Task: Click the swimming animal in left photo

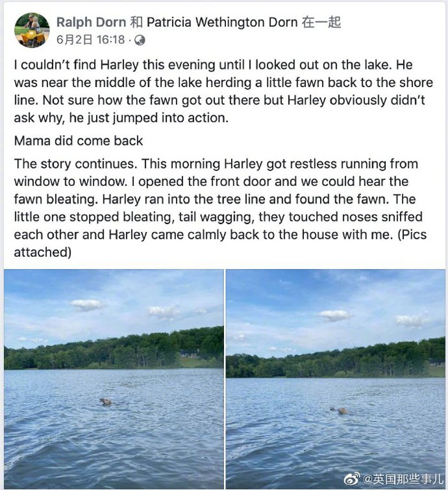Action: 105,402
